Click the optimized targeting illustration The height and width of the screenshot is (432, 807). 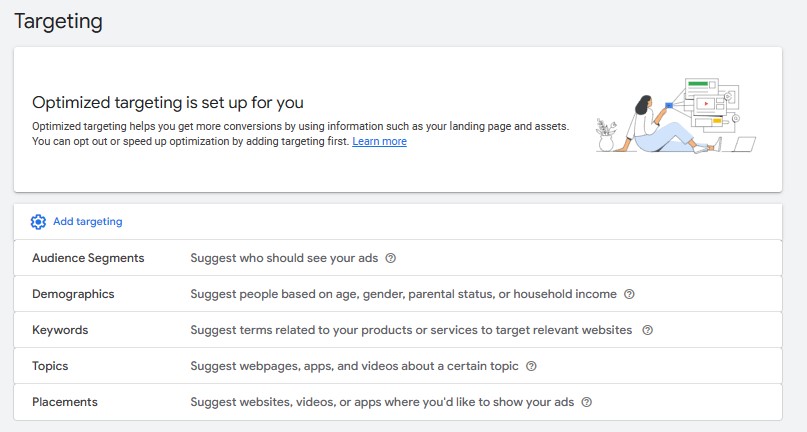coord(674,116)
